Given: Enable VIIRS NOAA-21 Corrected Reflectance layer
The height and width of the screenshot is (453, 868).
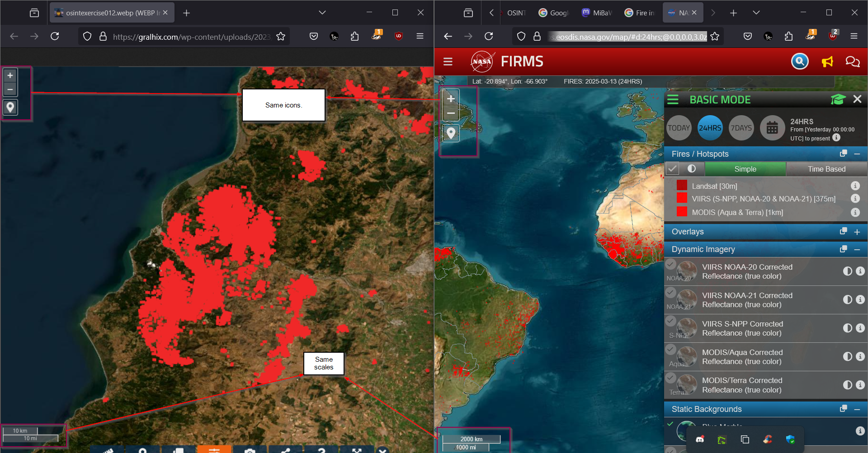Looking at the screenshot, I should [671, 292].
